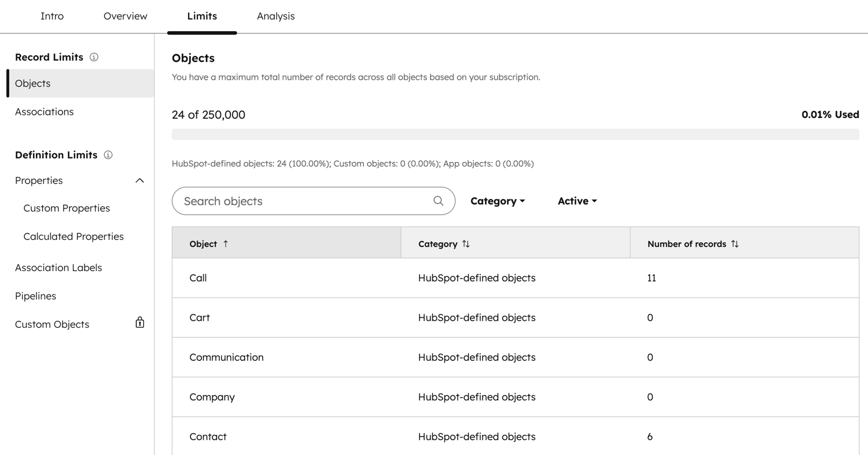Select Associations in the sidebar
This screenshot has height=455, width=868.
(x=44, y=111)
